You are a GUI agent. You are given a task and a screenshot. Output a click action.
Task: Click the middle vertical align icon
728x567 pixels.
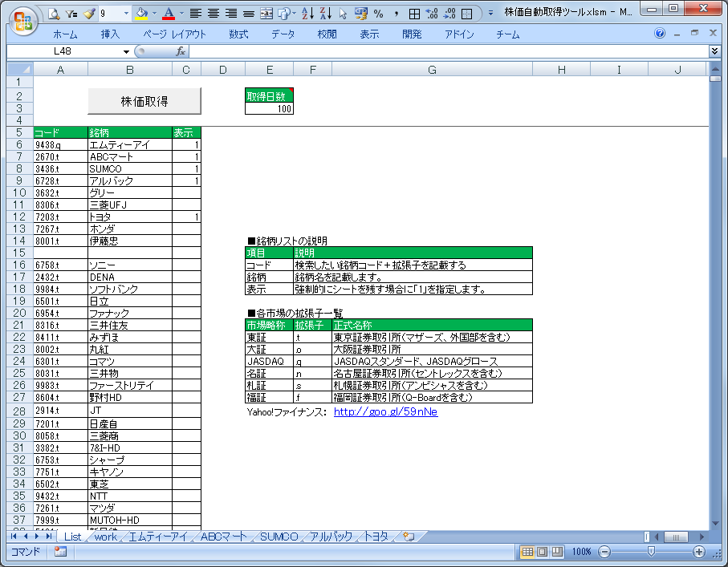(x=249, y=14)
